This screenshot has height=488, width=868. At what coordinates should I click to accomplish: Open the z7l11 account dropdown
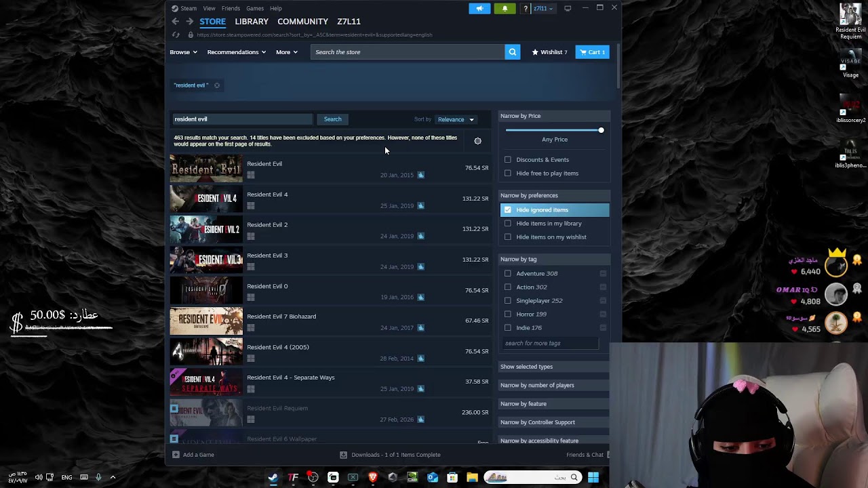(x=543, y=8)
